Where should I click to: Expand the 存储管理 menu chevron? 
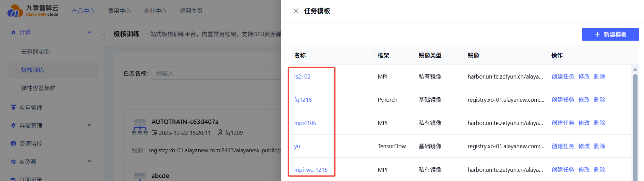coord(89,125)
